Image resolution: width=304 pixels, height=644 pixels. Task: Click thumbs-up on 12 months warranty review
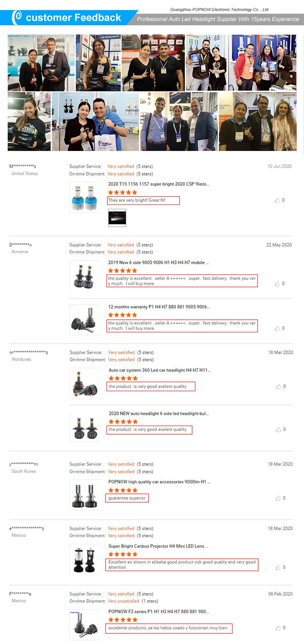(277, 328)
